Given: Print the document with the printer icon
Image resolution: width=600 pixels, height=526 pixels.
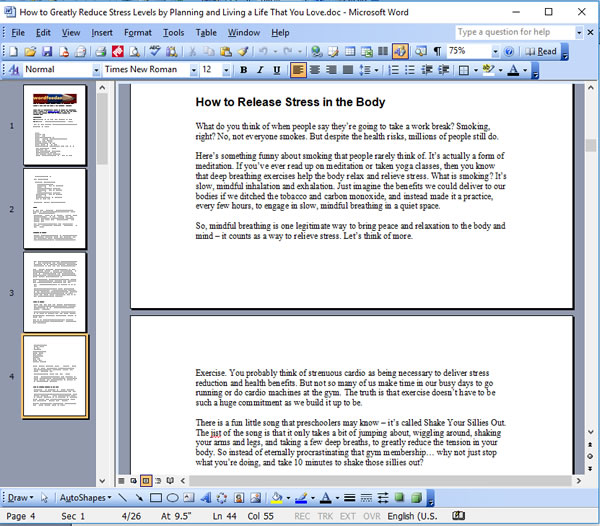Looking at the screenshot, I should pos(100,51).
